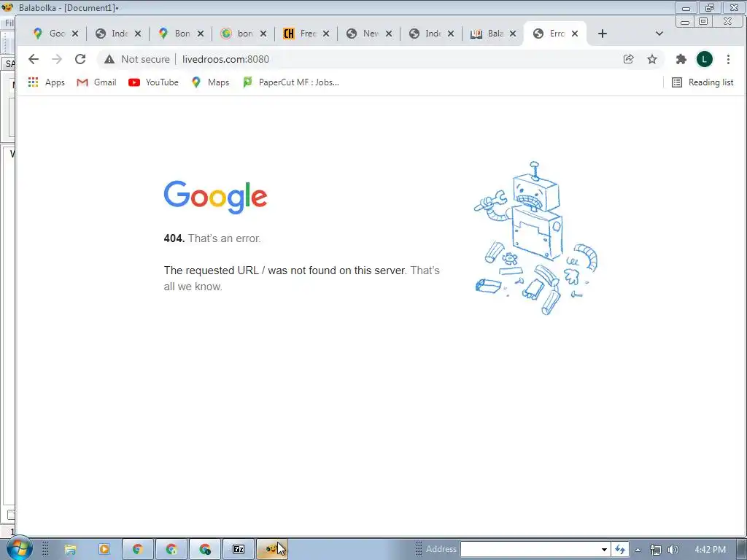Click the Not secure warning icon

tap(109, 59)
